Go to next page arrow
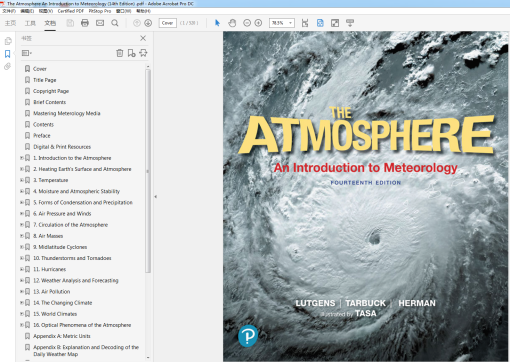This screenshot has width=510, height=362. click(x=148, y=23)
